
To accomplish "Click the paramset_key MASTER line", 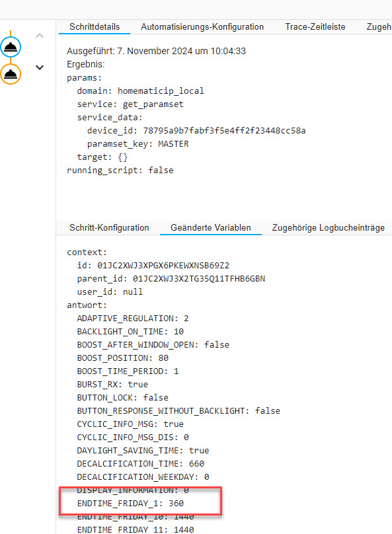I will [x=138, y=144].
